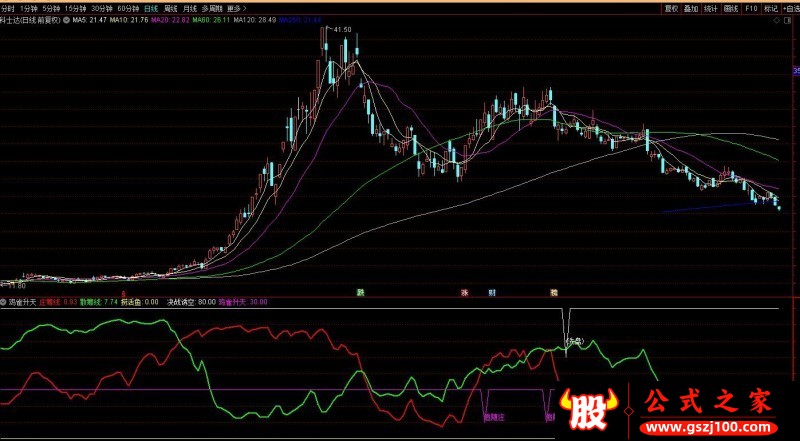800x441 pixels.
Task: Click the 41.50 high price label
Action: [341, 30]
